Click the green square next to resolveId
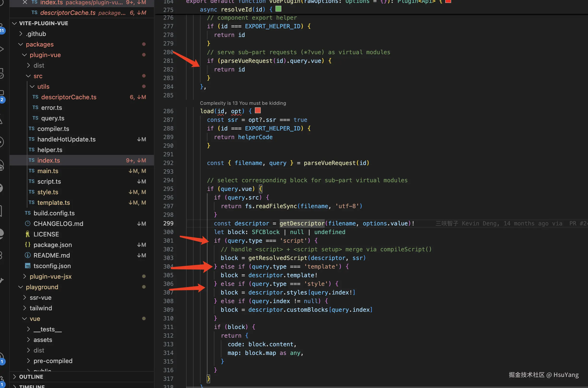The image size is (588, 388). [x=278, y=9]
